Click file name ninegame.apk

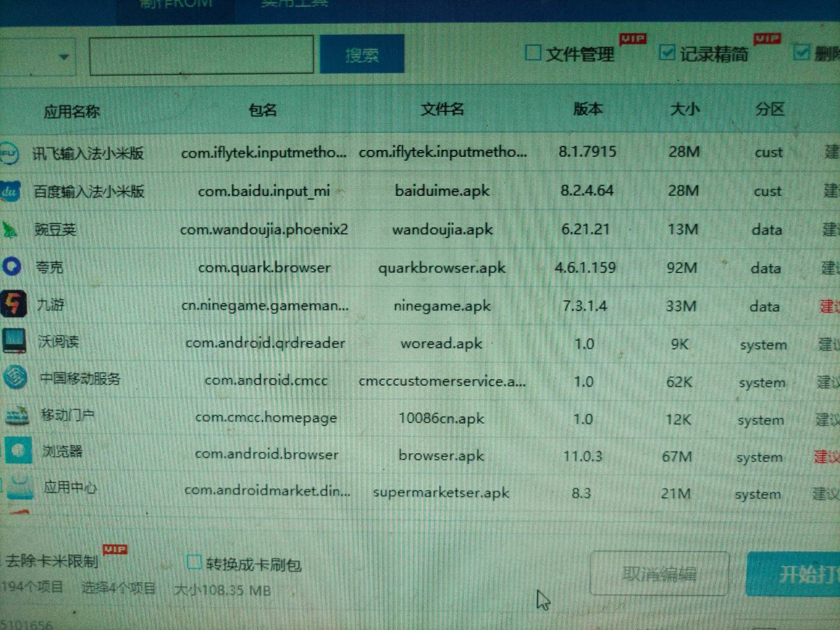[442, 306]
